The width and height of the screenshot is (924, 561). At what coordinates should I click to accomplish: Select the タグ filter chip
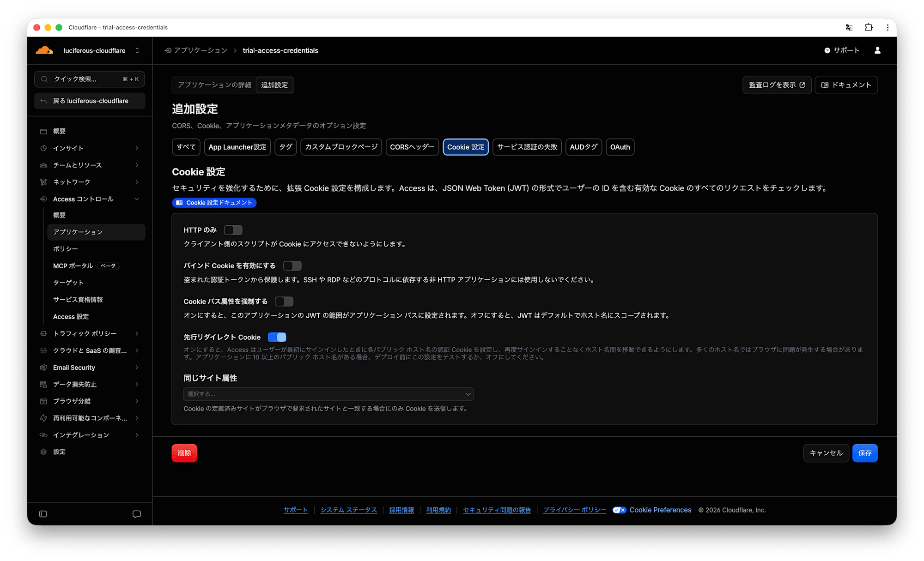pos(286,147)
